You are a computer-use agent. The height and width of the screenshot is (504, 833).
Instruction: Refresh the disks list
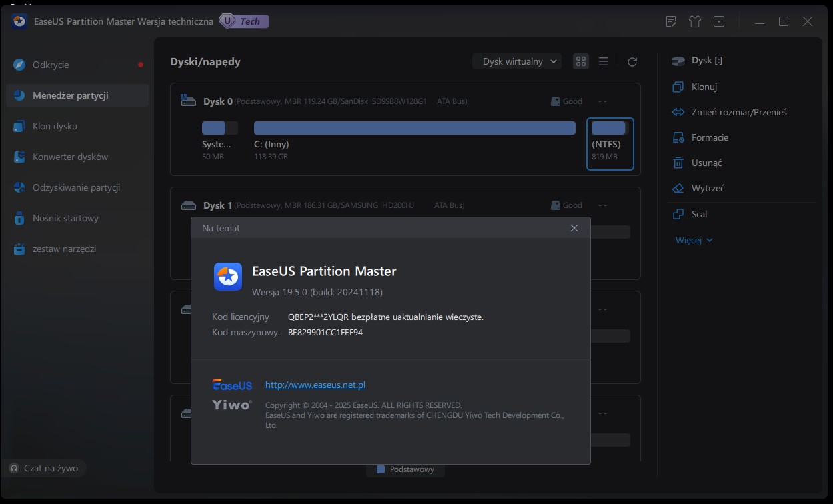(x=632, y=61)
